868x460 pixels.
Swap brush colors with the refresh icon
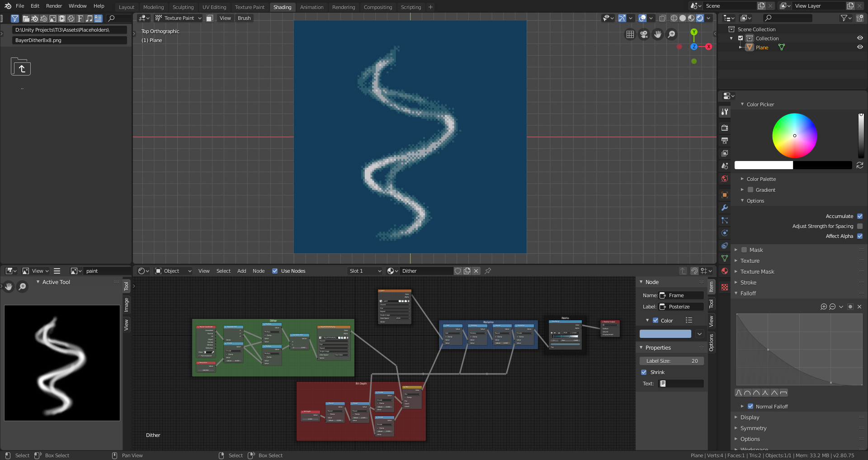pos(860,166)
